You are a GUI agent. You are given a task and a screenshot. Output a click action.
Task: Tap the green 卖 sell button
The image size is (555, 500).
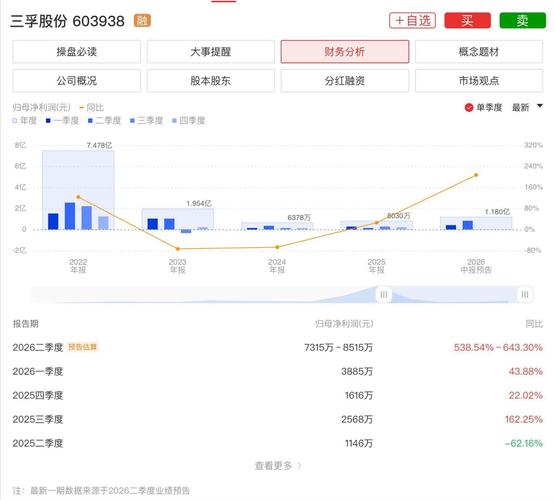coord(522,21)
